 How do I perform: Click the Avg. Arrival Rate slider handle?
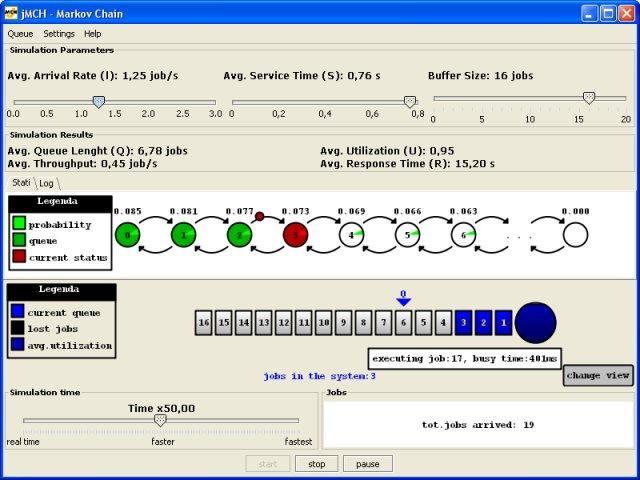(98, 101)
